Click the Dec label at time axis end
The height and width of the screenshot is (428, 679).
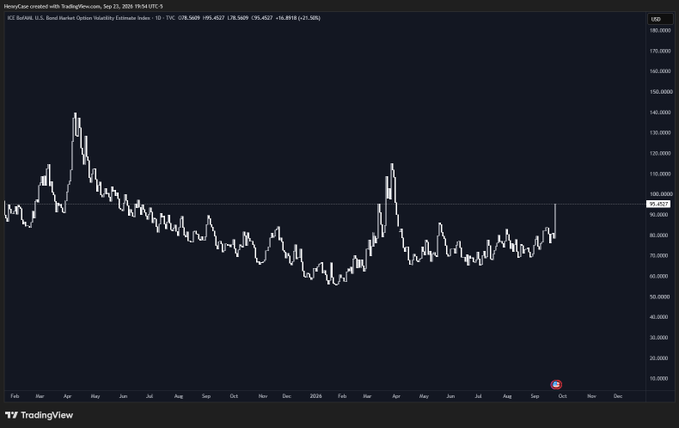click(x=618, y=396)
